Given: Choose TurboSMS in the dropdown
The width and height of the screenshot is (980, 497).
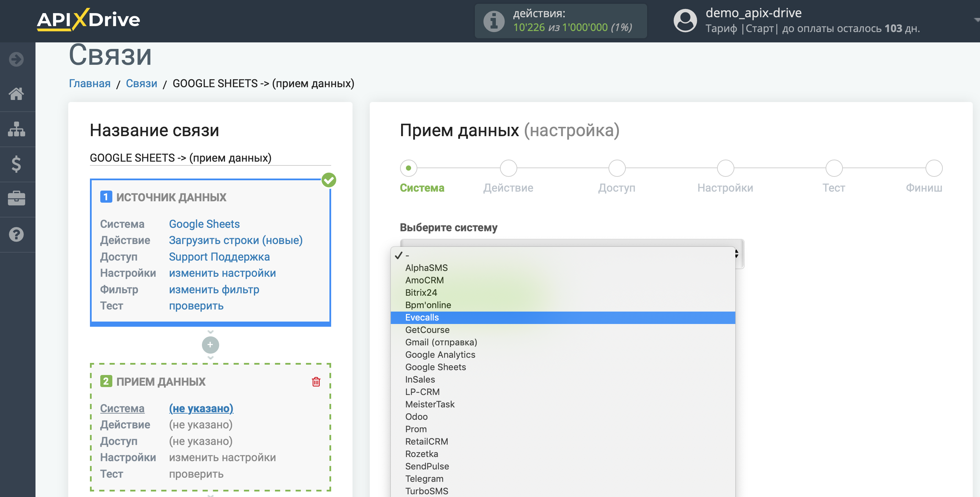Looking at the screenshot, I should click(563, 491).
